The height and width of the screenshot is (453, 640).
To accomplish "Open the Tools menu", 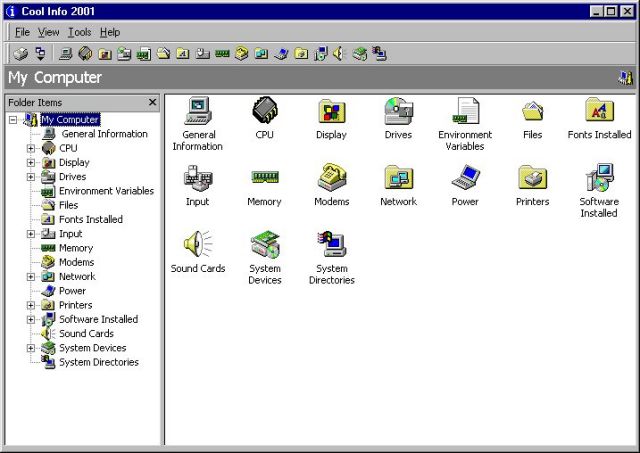I will 79,32.
